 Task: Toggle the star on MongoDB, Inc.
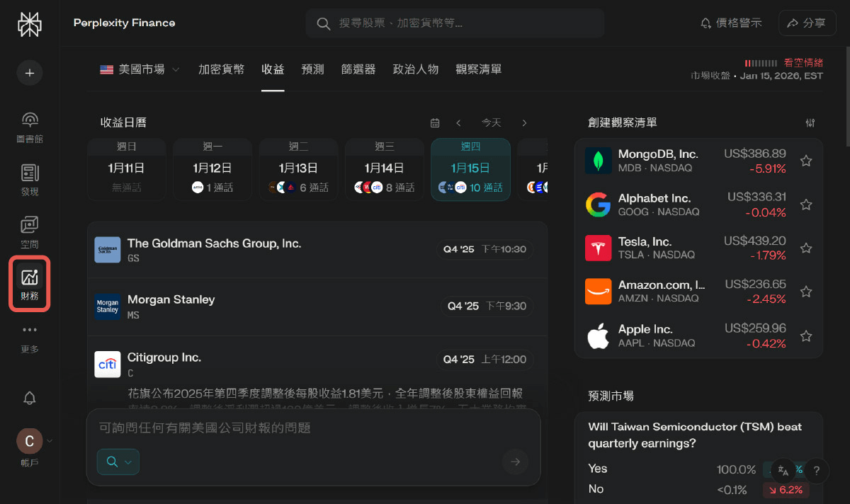(806, 161)
